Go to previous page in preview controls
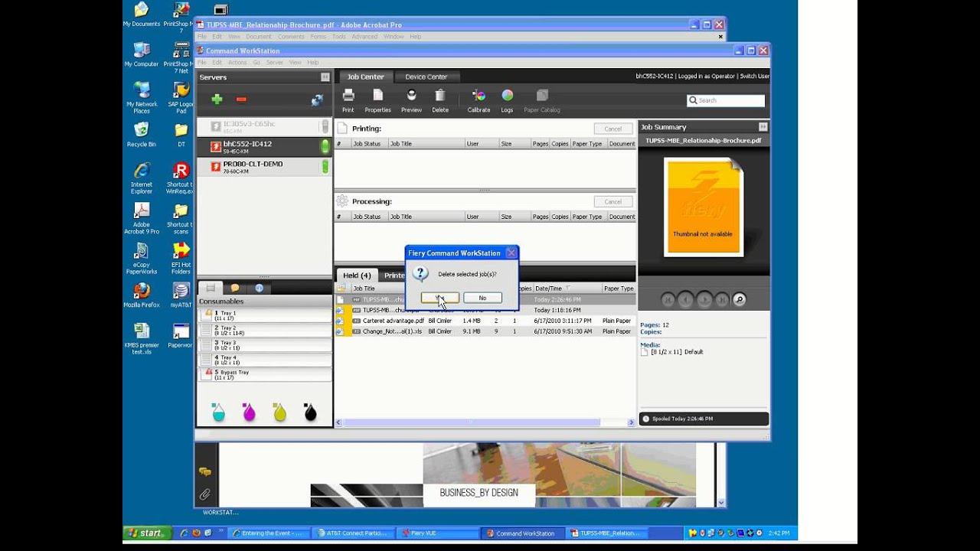This screenshot has width=980, height=551. coord(686,300)
